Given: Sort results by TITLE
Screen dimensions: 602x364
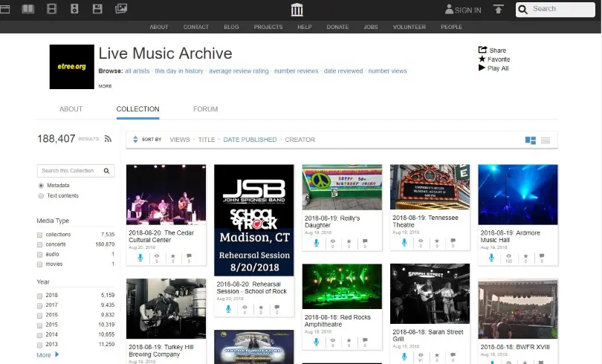Looking at the screenshot, I should point(207,140).
